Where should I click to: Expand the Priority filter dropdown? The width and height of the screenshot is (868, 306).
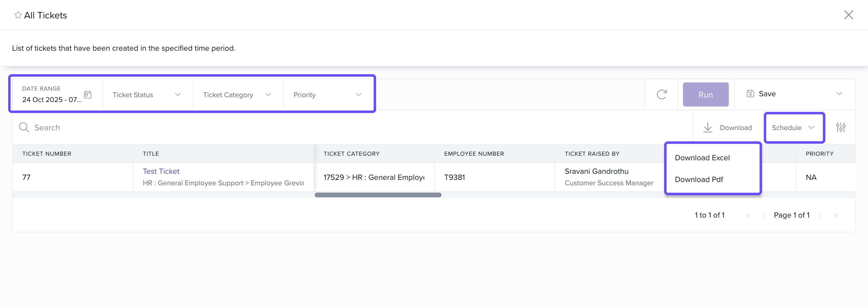[328, 95]
